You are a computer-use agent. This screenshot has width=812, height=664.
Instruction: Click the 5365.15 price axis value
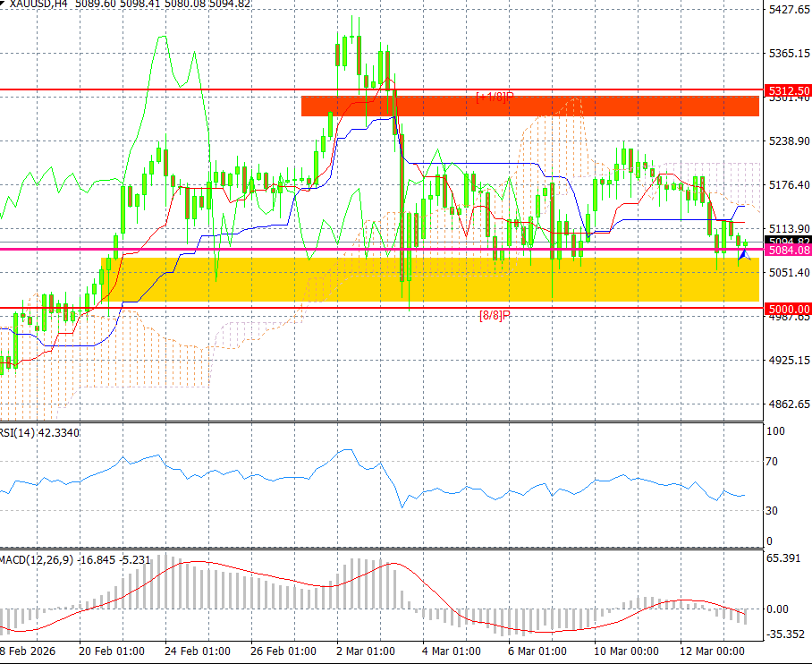coord(790,54)
